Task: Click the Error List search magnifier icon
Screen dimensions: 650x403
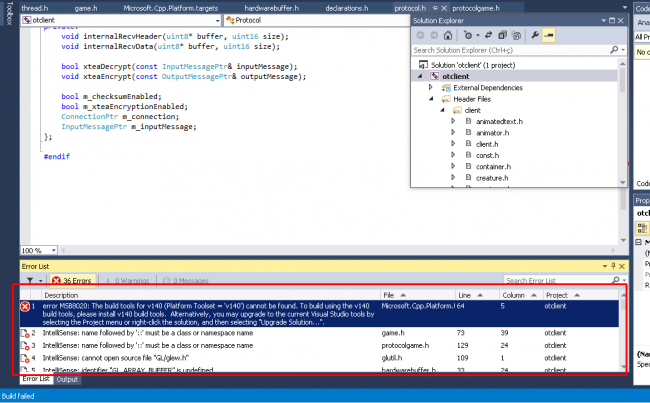Action: (616, 280)
